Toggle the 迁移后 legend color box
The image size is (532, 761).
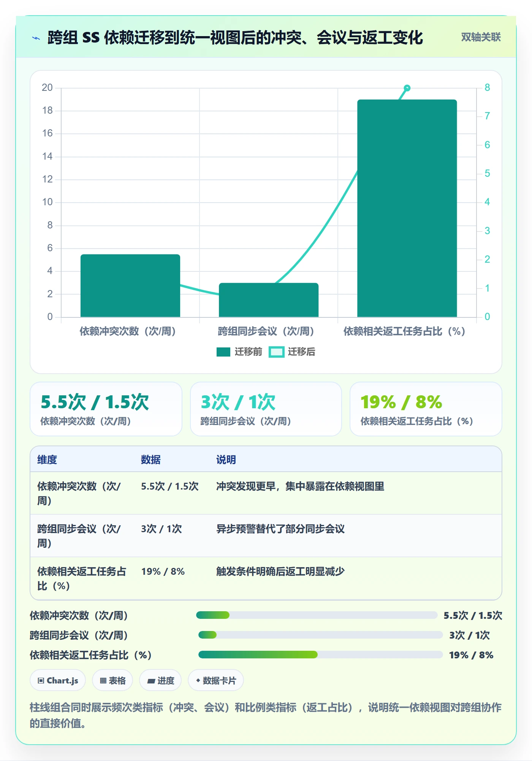pos(276,352)
